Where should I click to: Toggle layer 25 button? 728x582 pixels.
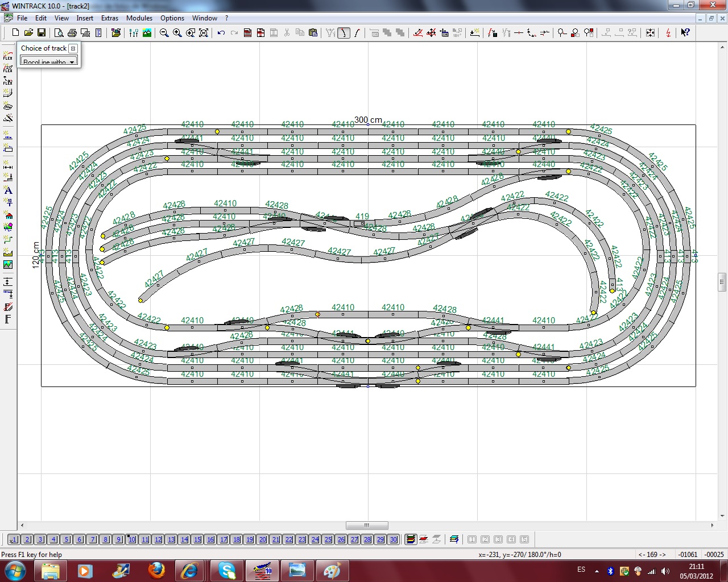click(x=328, y=539)
